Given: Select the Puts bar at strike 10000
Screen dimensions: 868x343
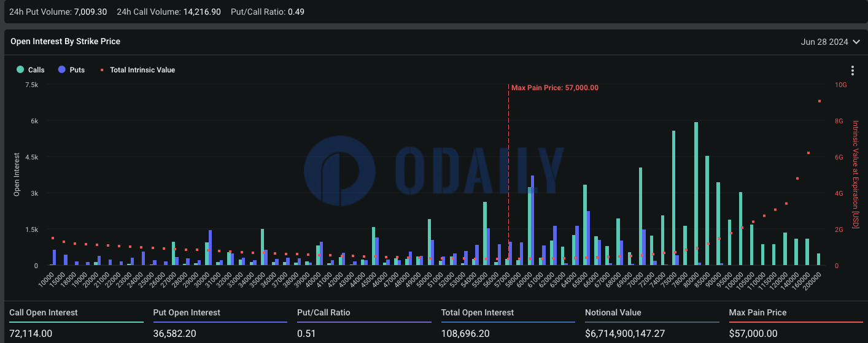Looking at the screenshot, I should click(55, 257).
